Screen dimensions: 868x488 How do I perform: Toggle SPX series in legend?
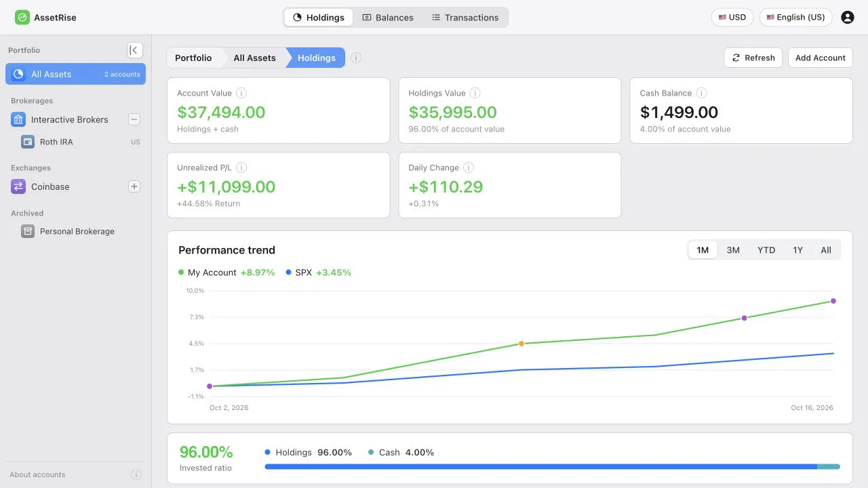click(x=319, y=272)
